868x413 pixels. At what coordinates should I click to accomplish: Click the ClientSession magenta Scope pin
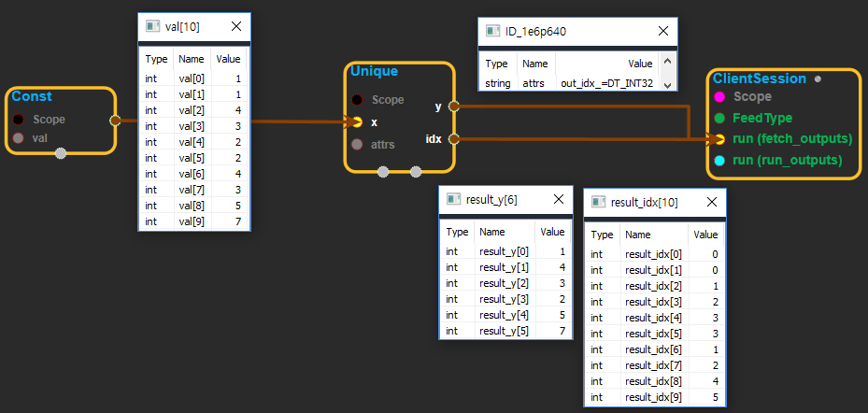point(719,96)
